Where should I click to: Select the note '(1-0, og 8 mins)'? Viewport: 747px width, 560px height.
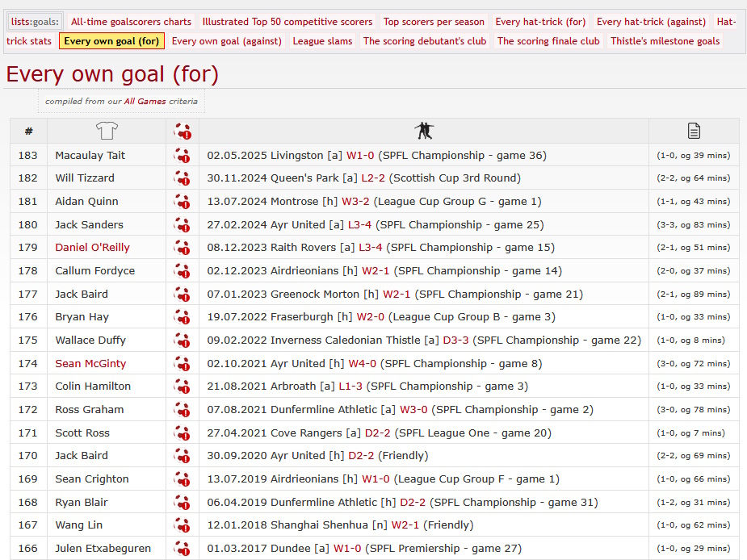[x=690, y=341]
